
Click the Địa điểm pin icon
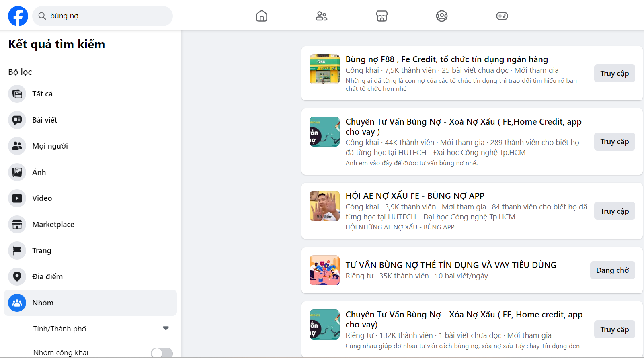(x=17, y=277)
